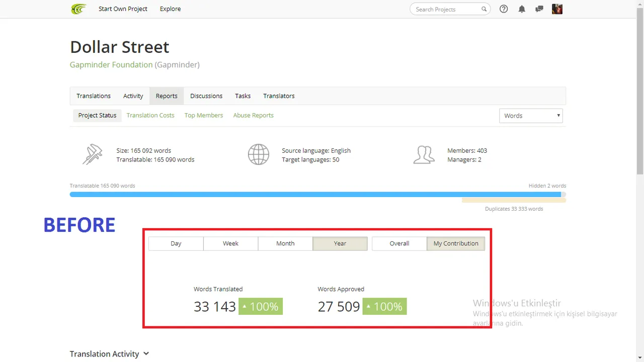Open the help question mark icon
The image size is (644, 362).
(x=504, y=9)
